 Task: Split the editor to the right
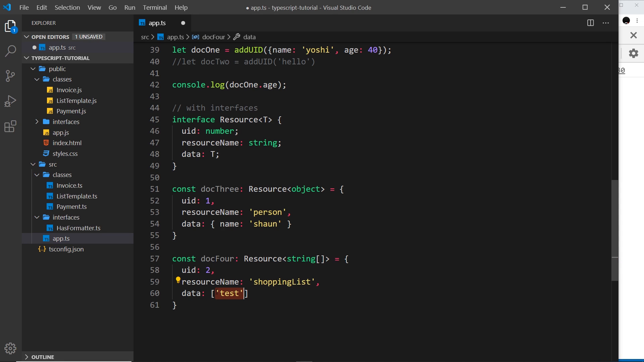[x=591, y=23]
